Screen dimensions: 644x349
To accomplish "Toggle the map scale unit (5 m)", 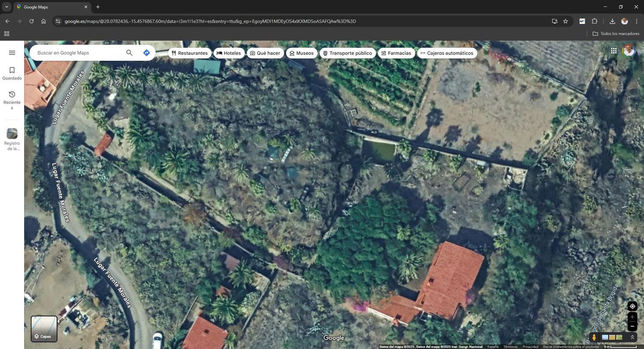I will pyautogui.click(x=620, y=347).
